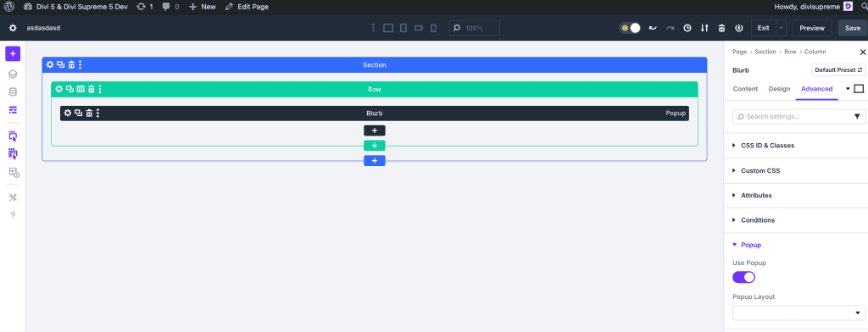Click the power icon in top bar
Screen dimensions: 868x332
tap(739, 28)
